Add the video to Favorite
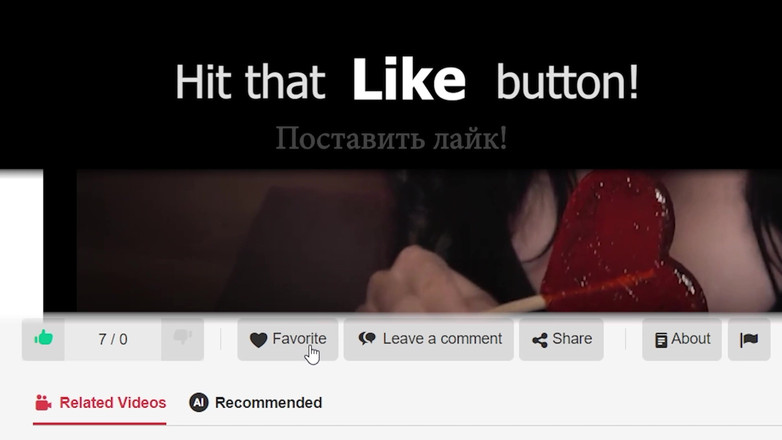782x440 pixels. click(x=288, y=339)
